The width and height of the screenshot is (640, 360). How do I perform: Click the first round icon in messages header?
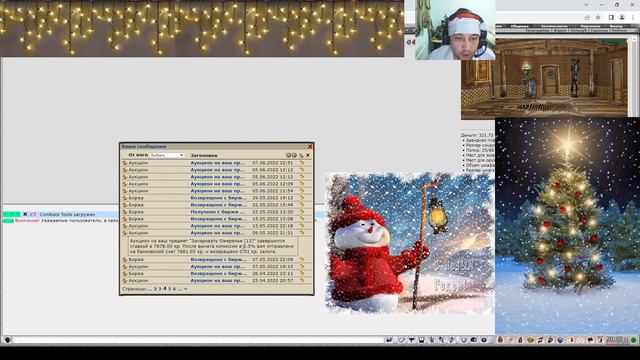289,155
